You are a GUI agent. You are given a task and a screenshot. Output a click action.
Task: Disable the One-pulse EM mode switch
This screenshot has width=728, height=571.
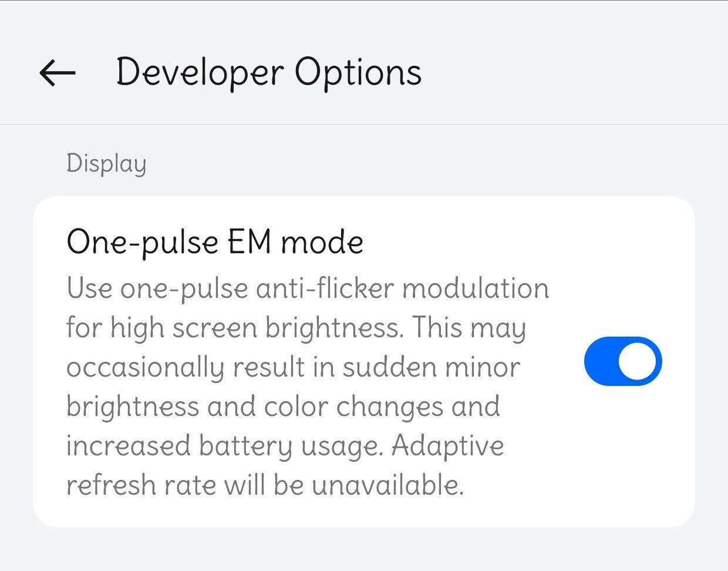point(622,361)
